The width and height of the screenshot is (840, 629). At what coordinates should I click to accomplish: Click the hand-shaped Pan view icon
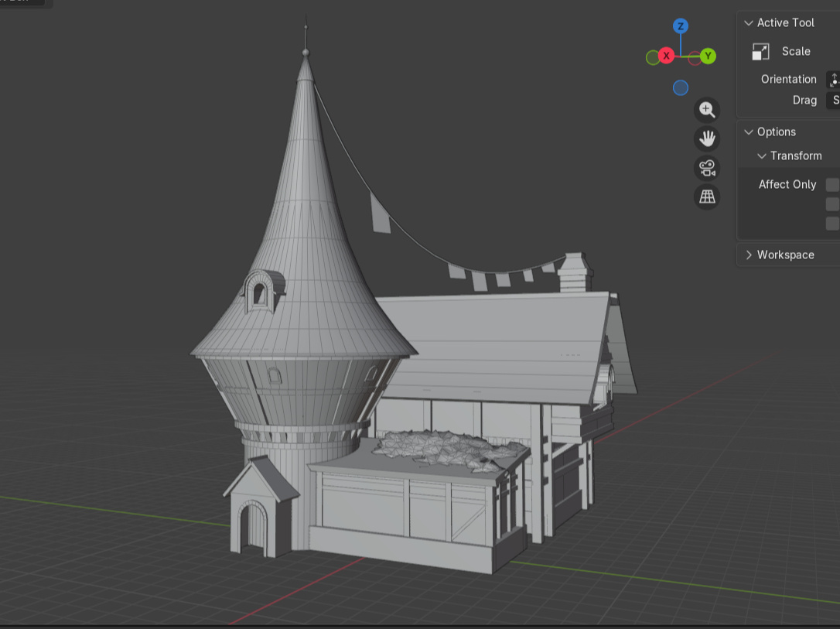pos(707,139)
